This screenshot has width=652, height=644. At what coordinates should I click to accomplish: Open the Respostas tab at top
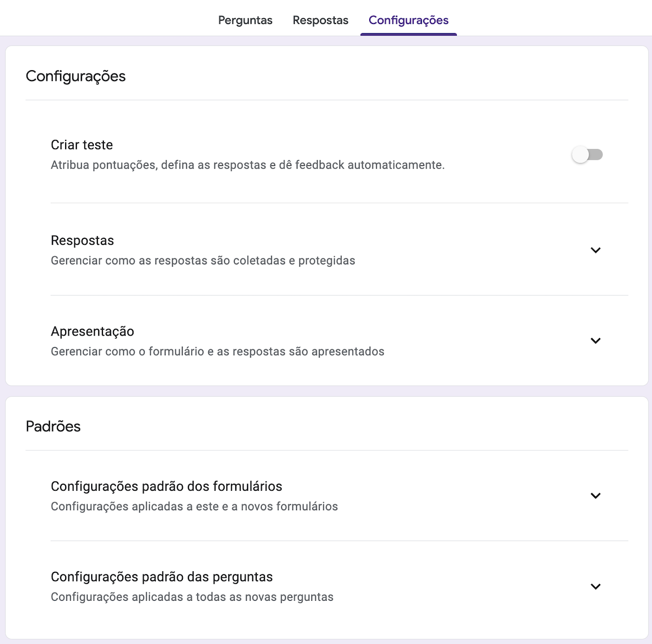(x=320, y=20)
